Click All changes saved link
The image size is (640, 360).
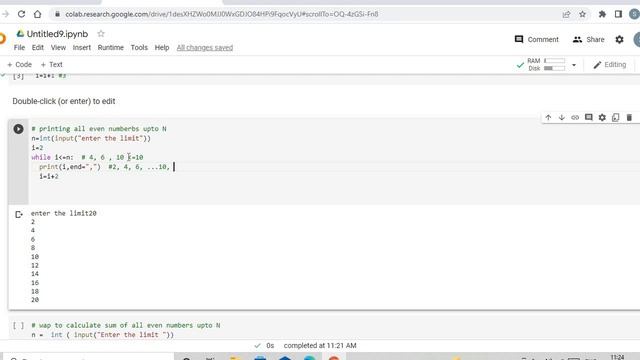pyautogui.click(x=205, y=48)
